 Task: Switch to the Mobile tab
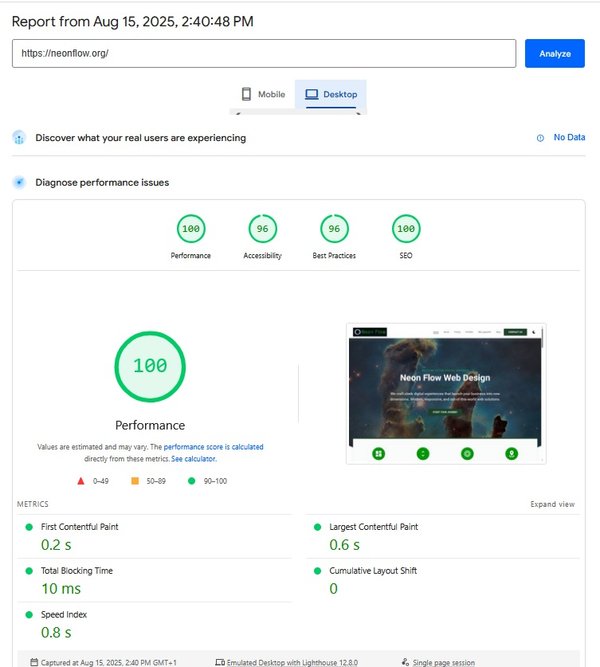(263, 95)
